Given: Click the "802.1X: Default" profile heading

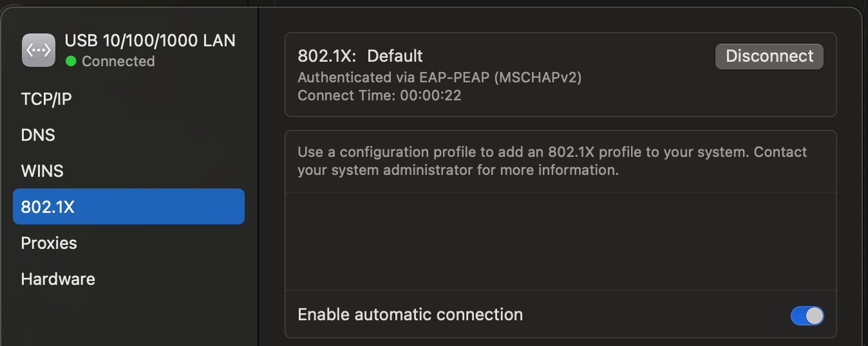Looking at the screenshot, I should 360,56.
